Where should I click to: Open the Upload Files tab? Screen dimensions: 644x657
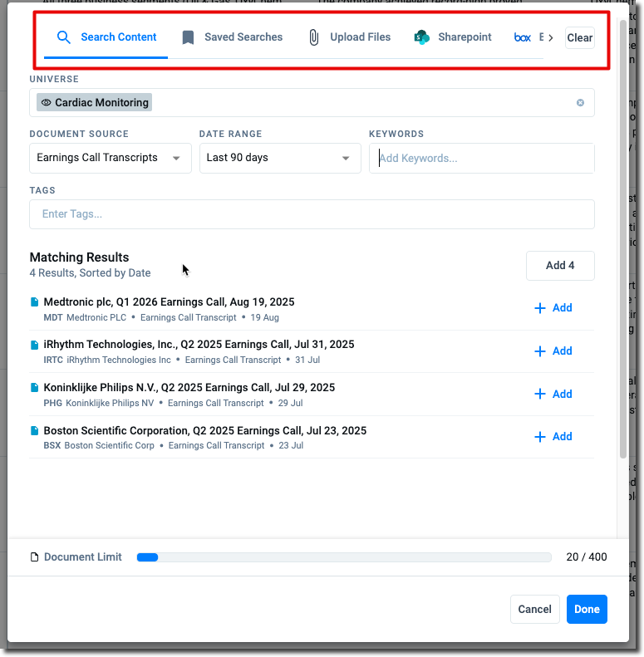point(360,37)
